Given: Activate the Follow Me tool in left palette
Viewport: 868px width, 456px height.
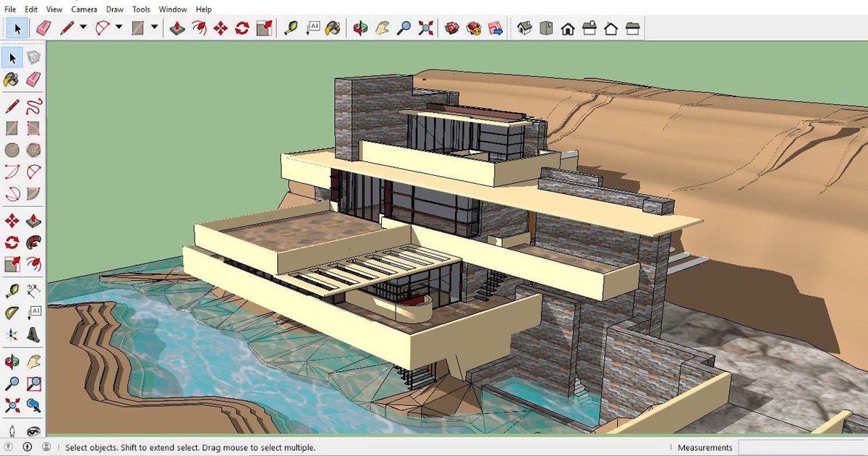Looking at the screenshot, I should pyautogui.click(x=33, y=242).
